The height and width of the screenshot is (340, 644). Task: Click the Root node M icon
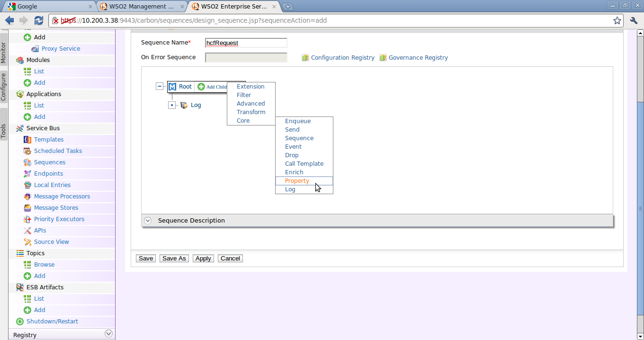pyautogui.click(x=172, y=87)
